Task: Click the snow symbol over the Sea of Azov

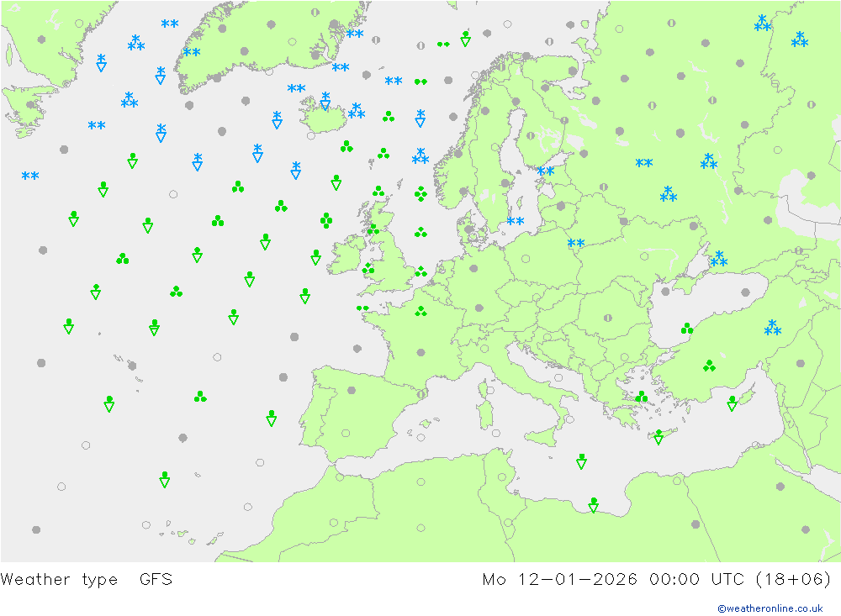Action: (719, 258)
